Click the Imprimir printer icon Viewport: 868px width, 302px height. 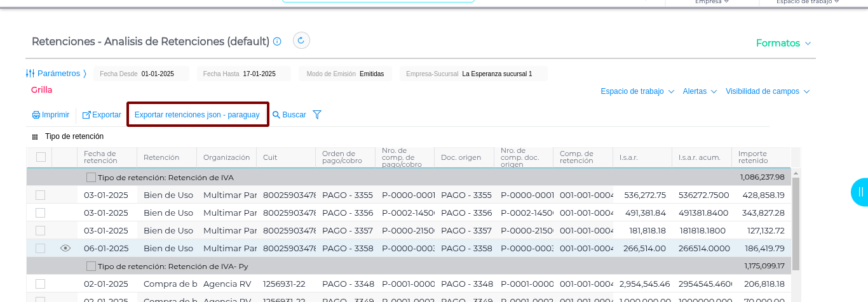[36, 115]
